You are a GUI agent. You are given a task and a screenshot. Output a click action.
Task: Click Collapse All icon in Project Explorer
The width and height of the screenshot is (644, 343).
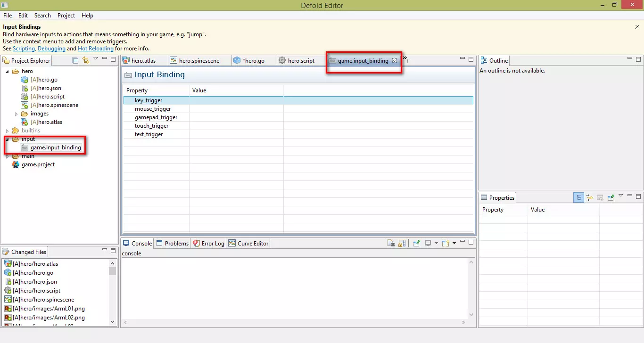click(75, 60)
